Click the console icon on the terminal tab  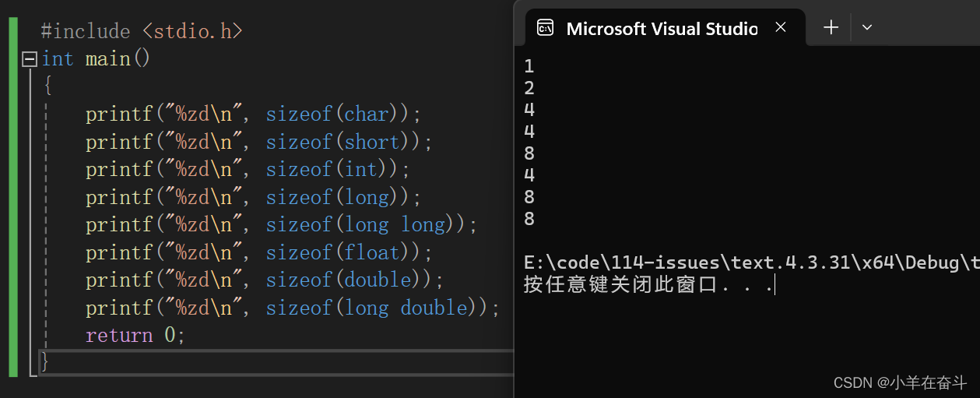point(546,29)
